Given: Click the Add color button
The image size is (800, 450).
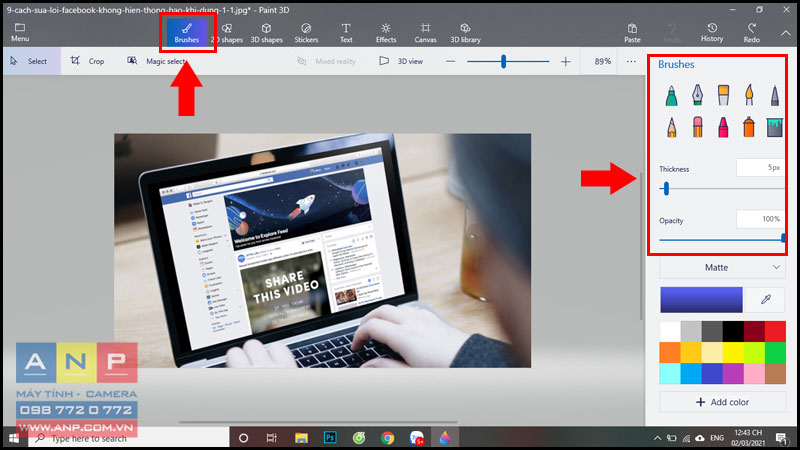Looking at the screenshot, I should 722,402.
